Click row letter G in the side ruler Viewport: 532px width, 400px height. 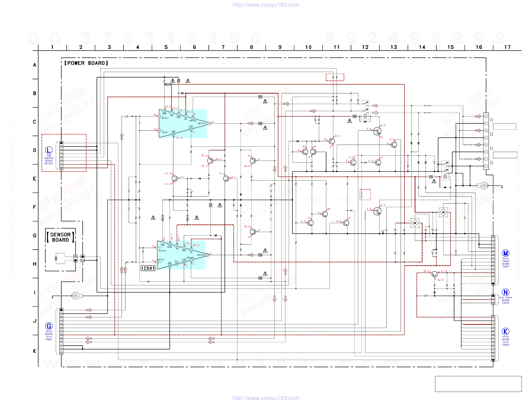35,236
